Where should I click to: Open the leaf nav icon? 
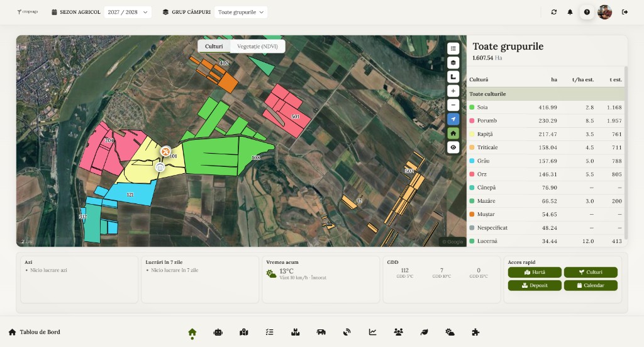pyautogui.click(x=425, y=332)
